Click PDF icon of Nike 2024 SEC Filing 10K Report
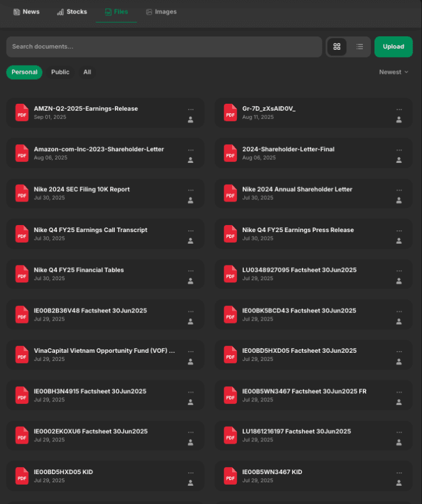422x504 pixels. pos(22,193)
